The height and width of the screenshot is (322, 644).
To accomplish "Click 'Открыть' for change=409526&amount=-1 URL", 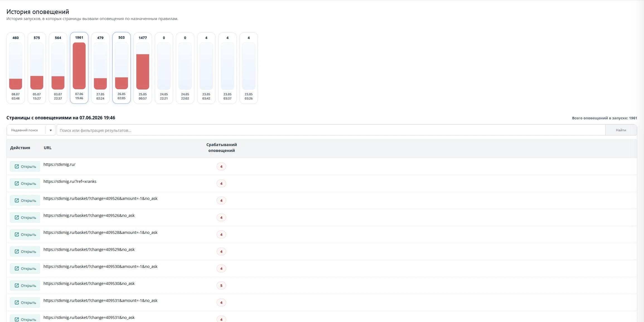I will tap(25, 200).
